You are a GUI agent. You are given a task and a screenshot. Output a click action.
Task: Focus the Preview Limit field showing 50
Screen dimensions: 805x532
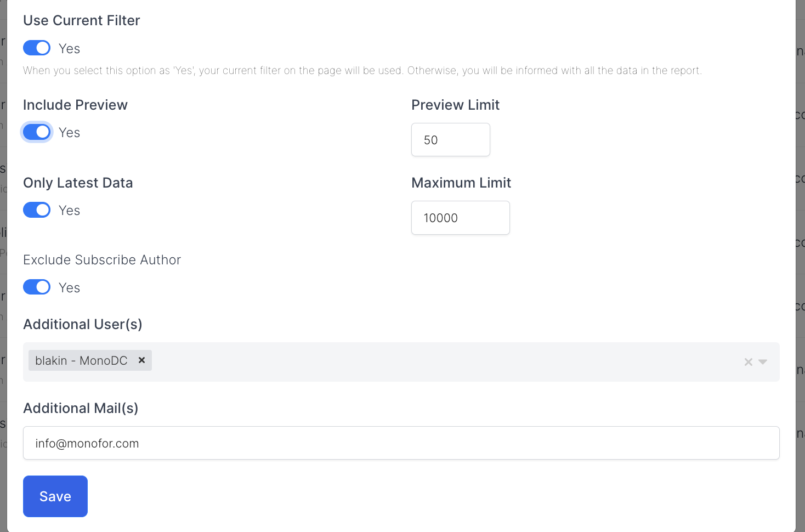[x=450, y=140]
